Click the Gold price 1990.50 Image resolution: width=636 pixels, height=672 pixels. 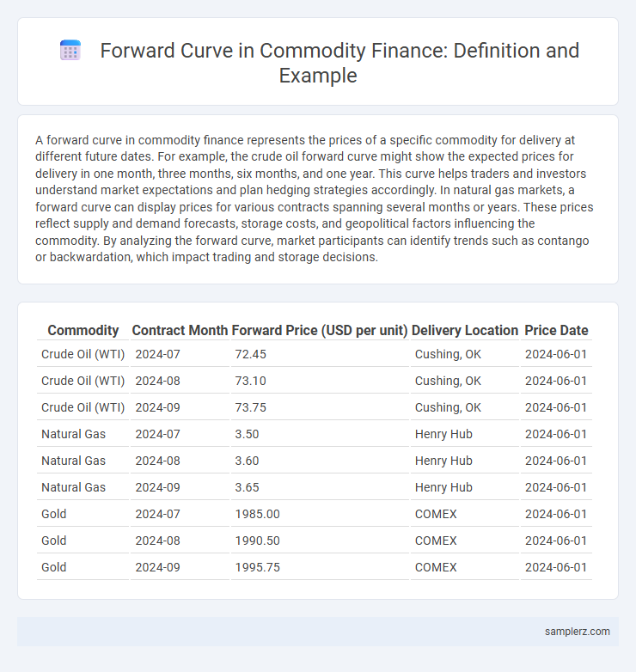[x=258, y=541]
